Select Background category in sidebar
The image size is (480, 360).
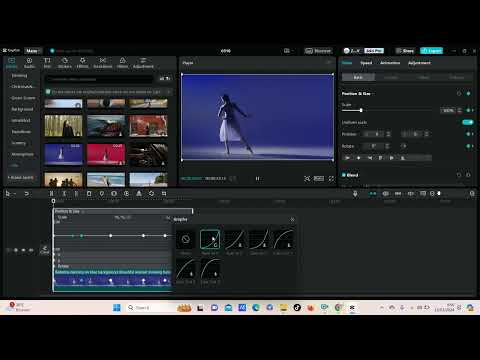[x=22, y=109]
